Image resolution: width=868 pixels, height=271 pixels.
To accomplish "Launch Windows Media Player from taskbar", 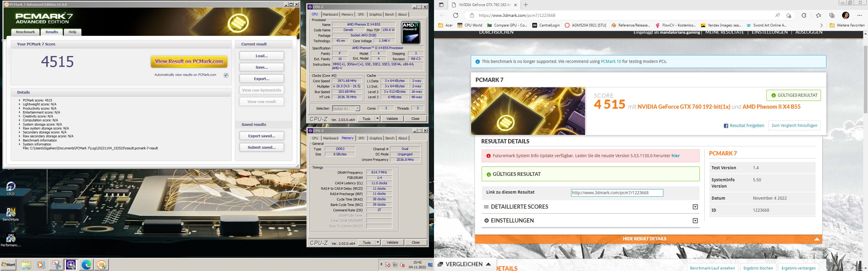I will coord(41,265).
